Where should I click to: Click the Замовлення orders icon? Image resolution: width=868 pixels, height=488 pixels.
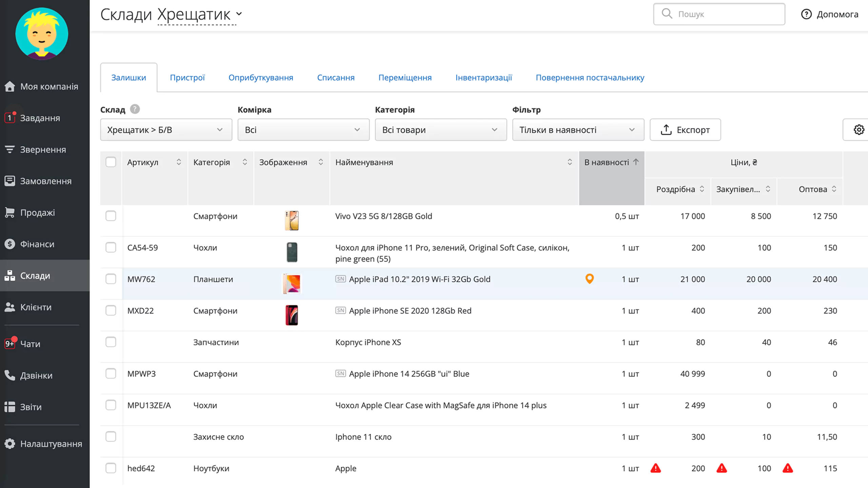10,181
